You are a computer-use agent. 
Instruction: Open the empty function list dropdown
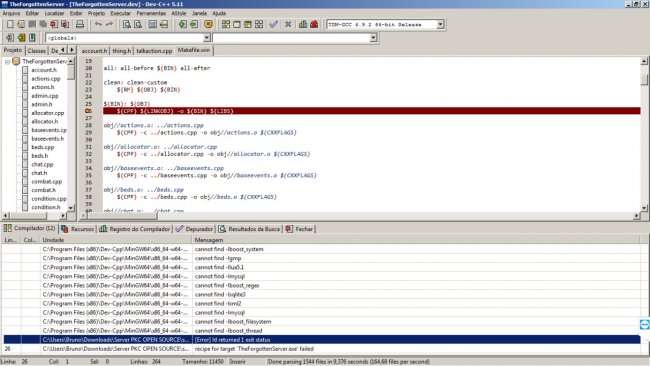coord(373,38)
